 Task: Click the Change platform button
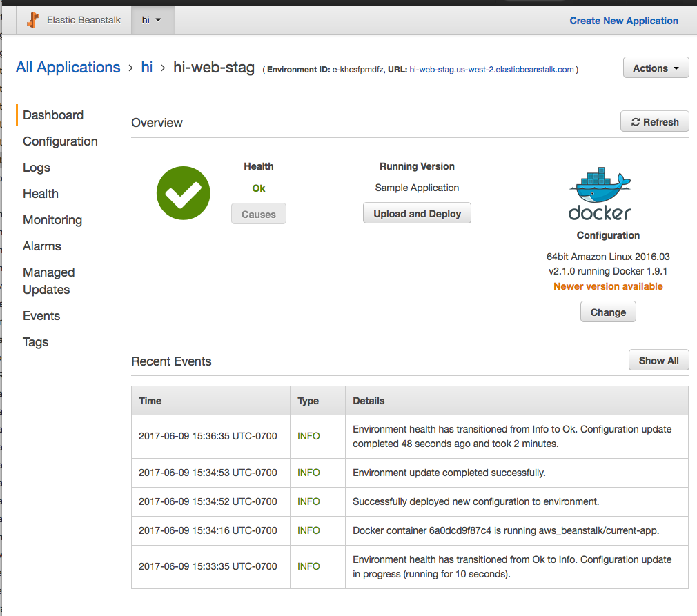coord(608,312)
